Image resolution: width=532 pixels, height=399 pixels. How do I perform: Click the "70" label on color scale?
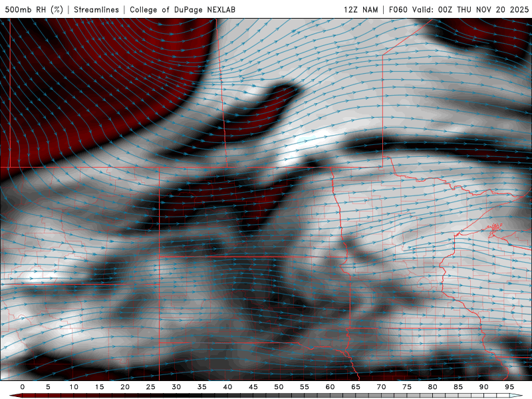(x=381, y=387)
